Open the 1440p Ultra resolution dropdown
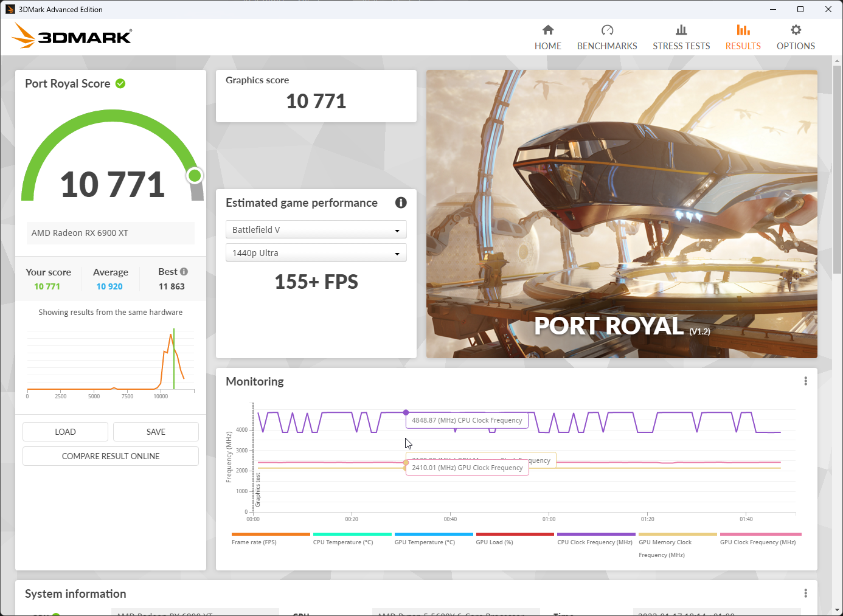This screenshot has width=843, height=616. [x=316, y=253]
